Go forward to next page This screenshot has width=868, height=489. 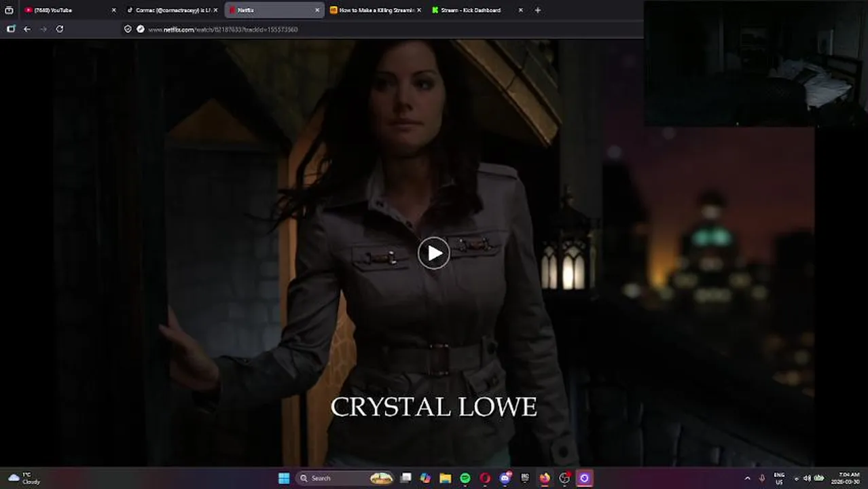coord(43,29)
